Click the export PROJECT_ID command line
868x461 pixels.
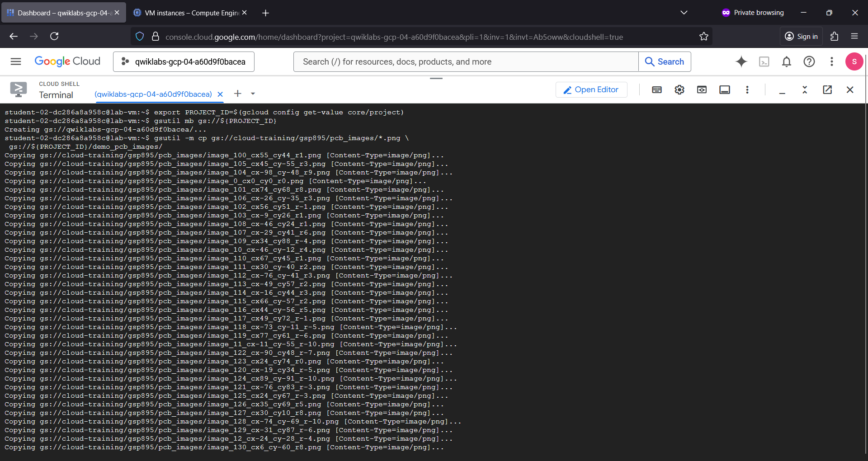click(x=279, y=113)
